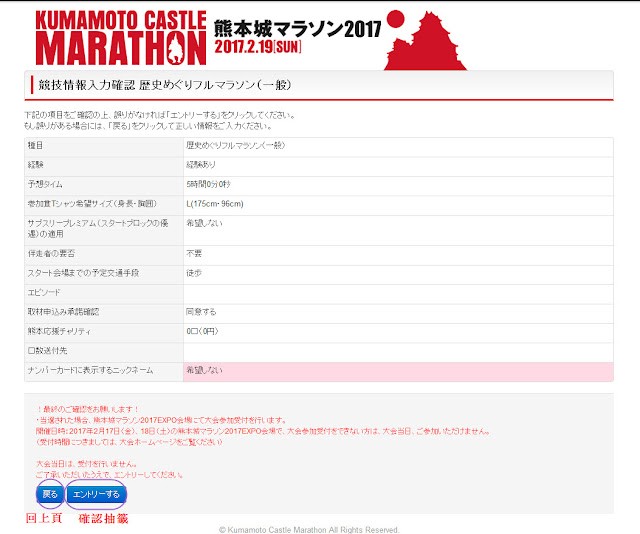The width and height of the screenshot is (640, 534).
Task: Click the pink highlighted 希望しない nickname value
Action: [398, 372]
